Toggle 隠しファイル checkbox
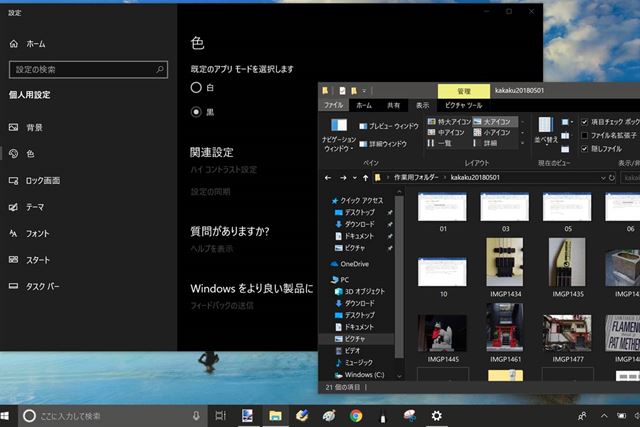 pos(584,149)
